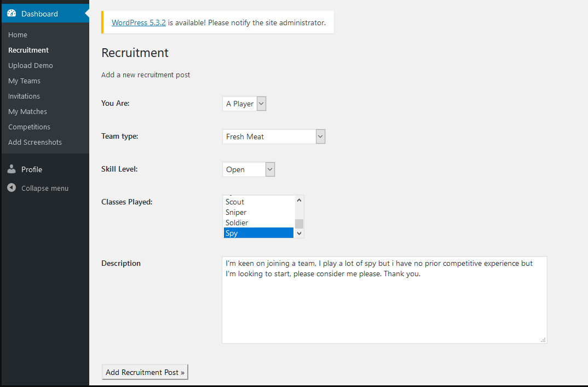Click the Collapse menu arrow icon
588x387 pixels.
(11, 188)
